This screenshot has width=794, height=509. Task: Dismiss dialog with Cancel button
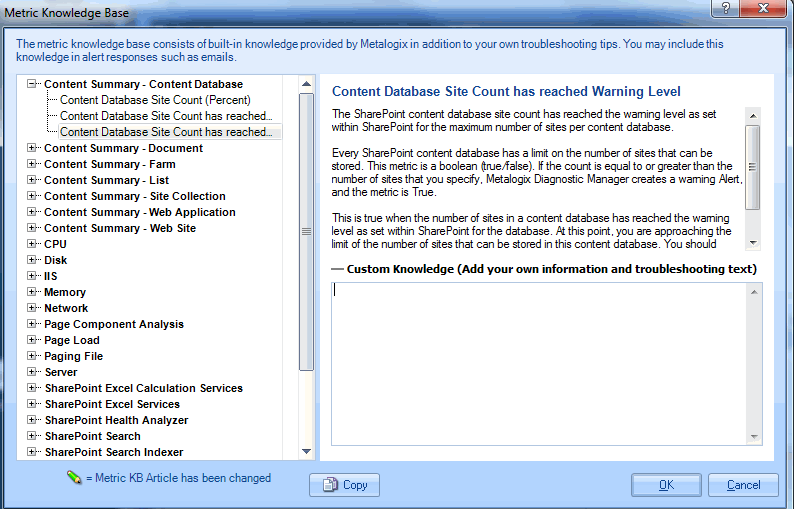click(x=743, y=485)
